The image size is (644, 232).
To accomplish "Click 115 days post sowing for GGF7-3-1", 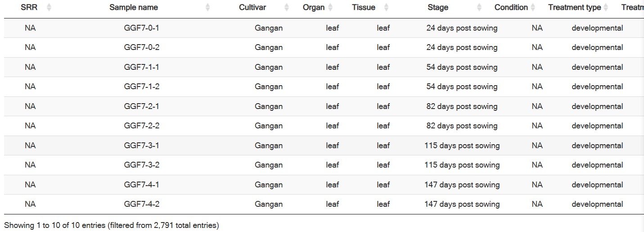I will [462, 146].
